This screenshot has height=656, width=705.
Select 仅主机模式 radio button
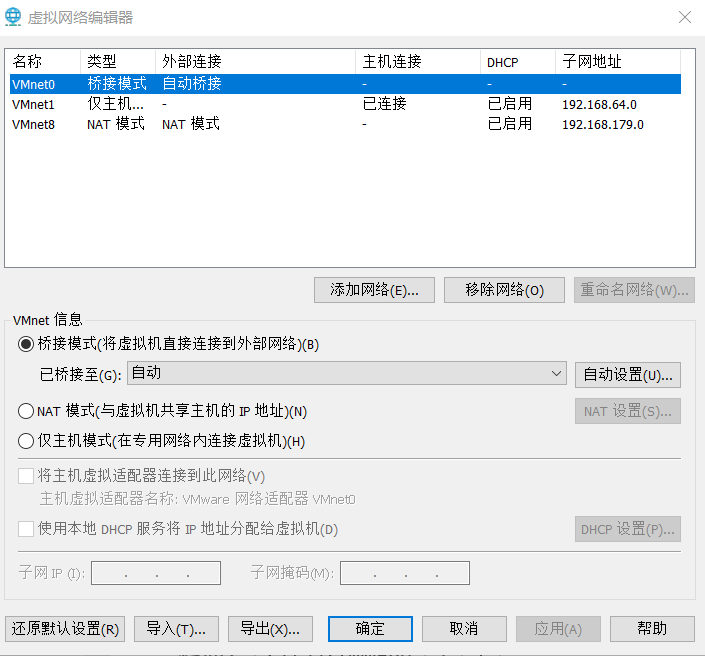click(26, 441)
